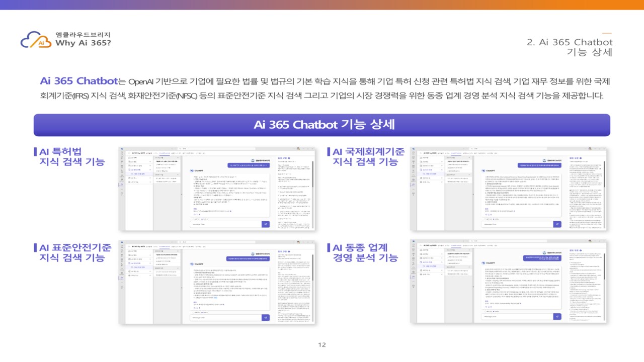Click the send button in the AI 특허법 screenshot
644x362 pixels.
click(x=266, y=224)
